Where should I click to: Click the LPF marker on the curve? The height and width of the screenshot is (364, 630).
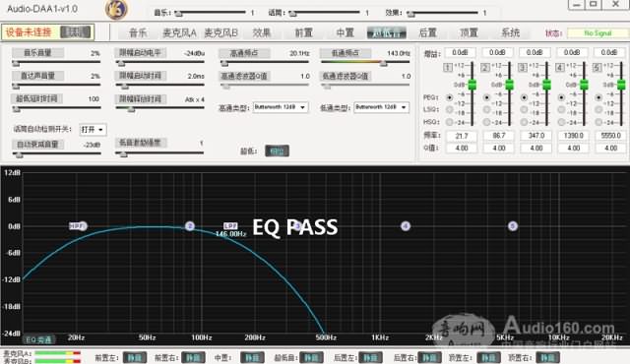click(230, 225)
